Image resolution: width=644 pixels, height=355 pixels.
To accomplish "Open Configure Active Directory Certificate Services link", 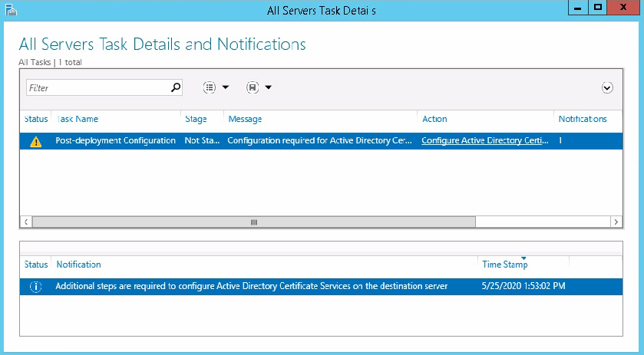I will coord(485,140).
